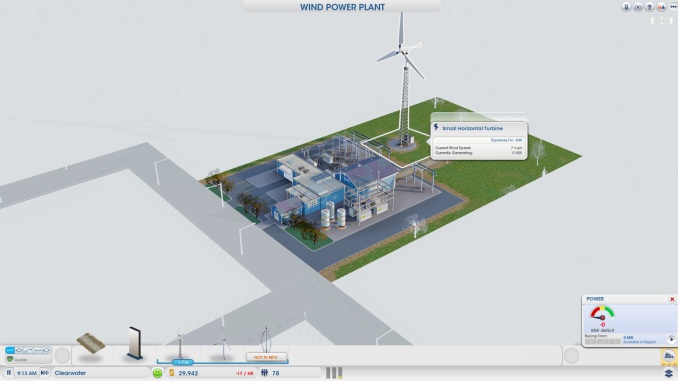Select the large horizontal turbine module
Image resolution: width=678 pixels, height=381 pixels.
point(223,344)
